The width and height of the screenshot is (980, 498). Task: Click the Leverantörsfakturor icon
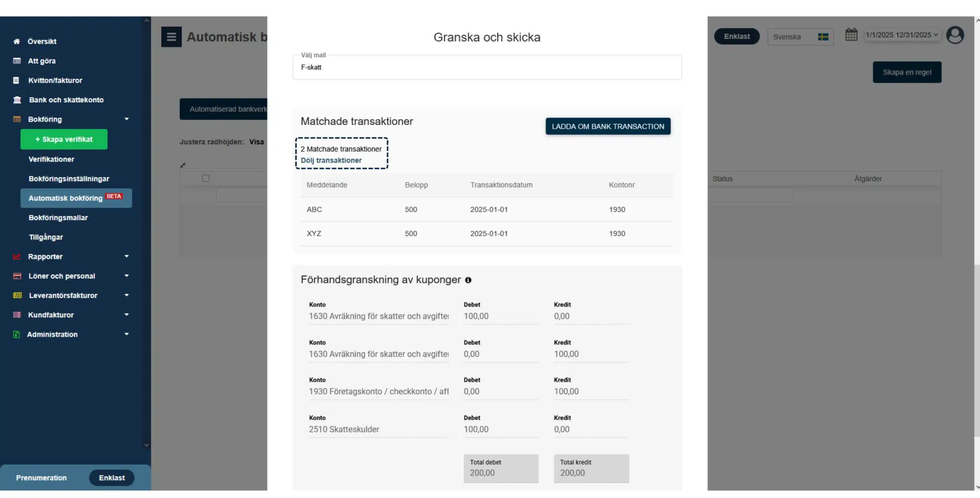click(x=17, y=295)
